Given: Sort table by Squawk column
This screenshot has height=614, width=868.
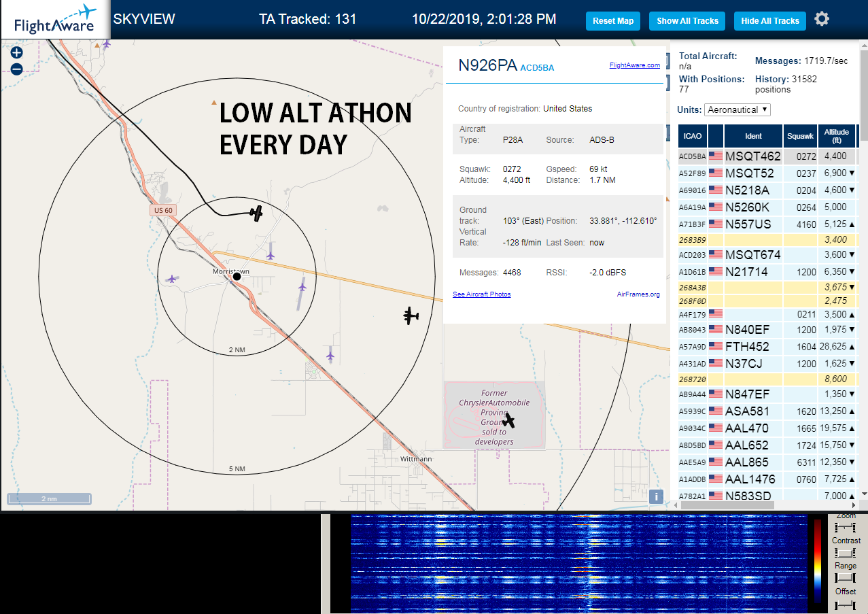Looking at the screenshot, I should pos(800,136).
